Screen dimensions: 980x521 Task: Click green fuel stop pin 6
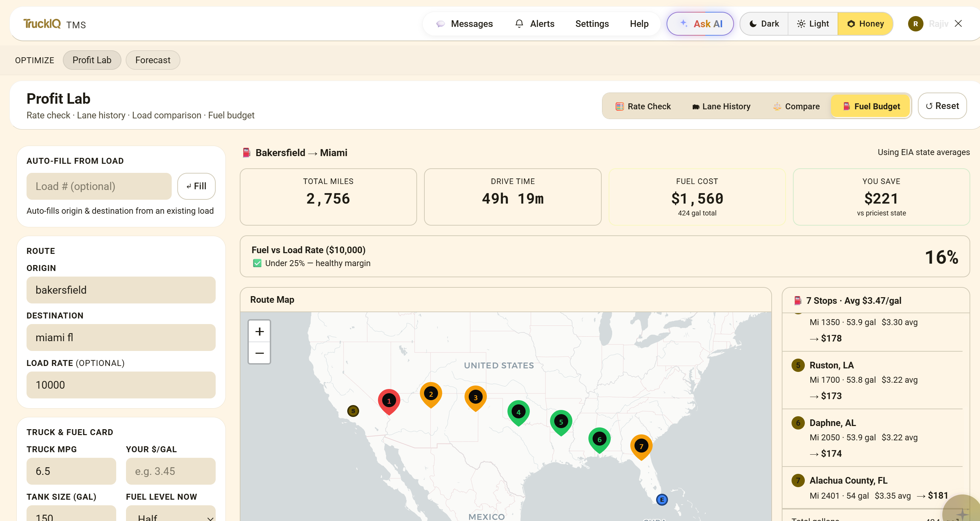pos(600,440)
